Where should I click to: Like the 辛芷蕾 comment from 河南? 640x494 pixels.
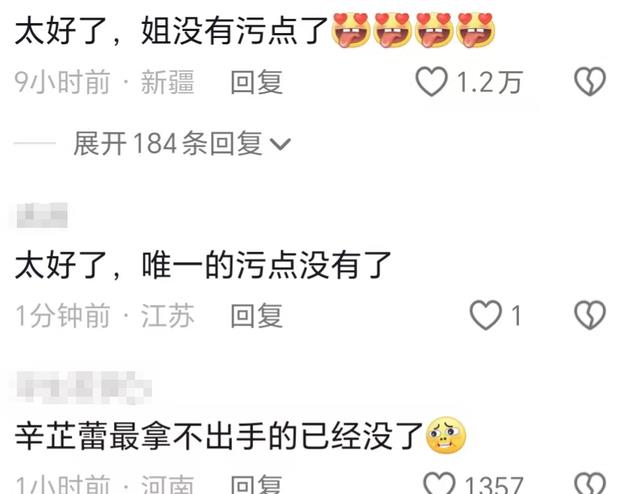(x=439, y=484)
